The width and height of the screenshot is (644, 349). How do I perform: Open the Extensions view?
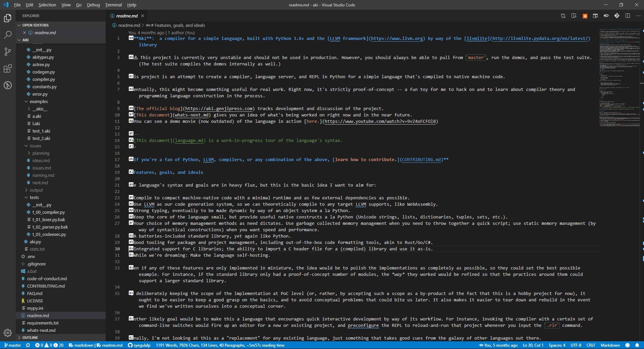point(7,69)
